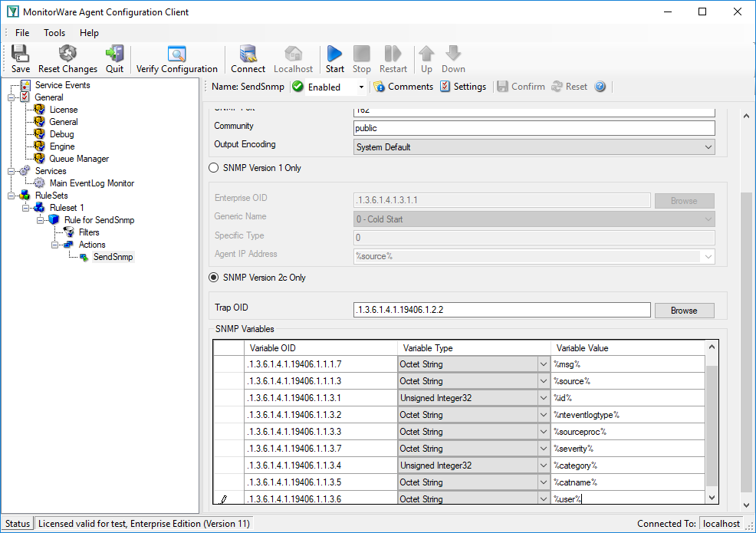Open Variable Type dropdown for %msg% row
This screenshot has width=756, height=533.
(544, 364)
